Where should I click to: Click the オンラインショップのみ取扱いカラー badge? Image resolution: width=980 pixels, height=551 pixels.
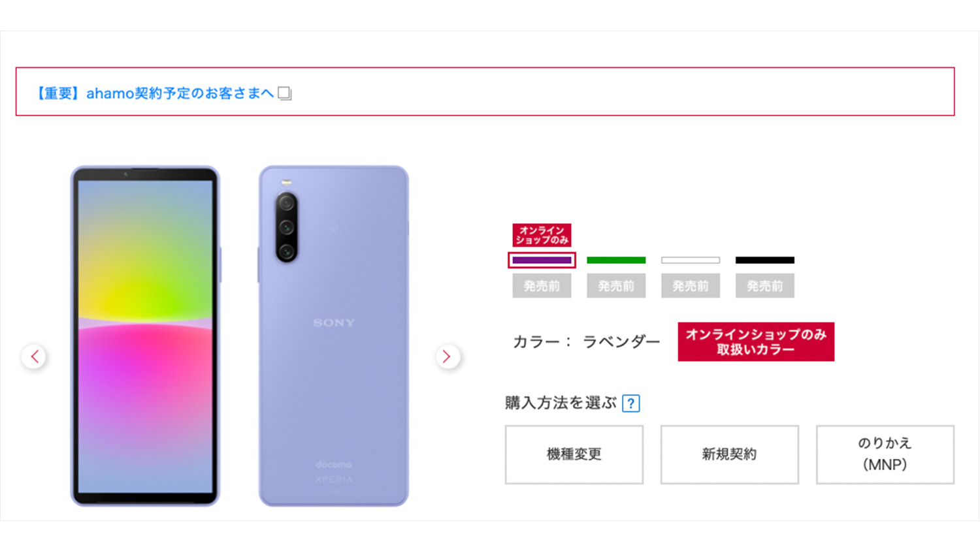tap(756, 341)
